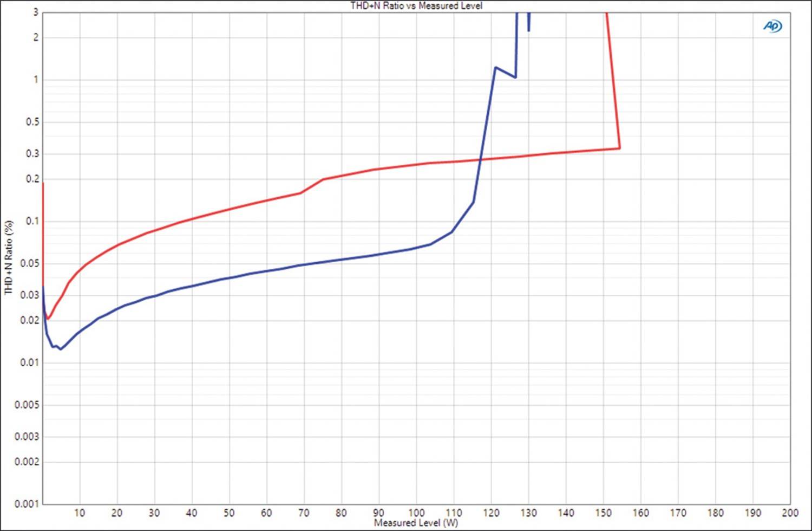812x531 pixels.
Task: Click the X-axis tick label 150
Action: pyautogui.click(x=603, y=513)
